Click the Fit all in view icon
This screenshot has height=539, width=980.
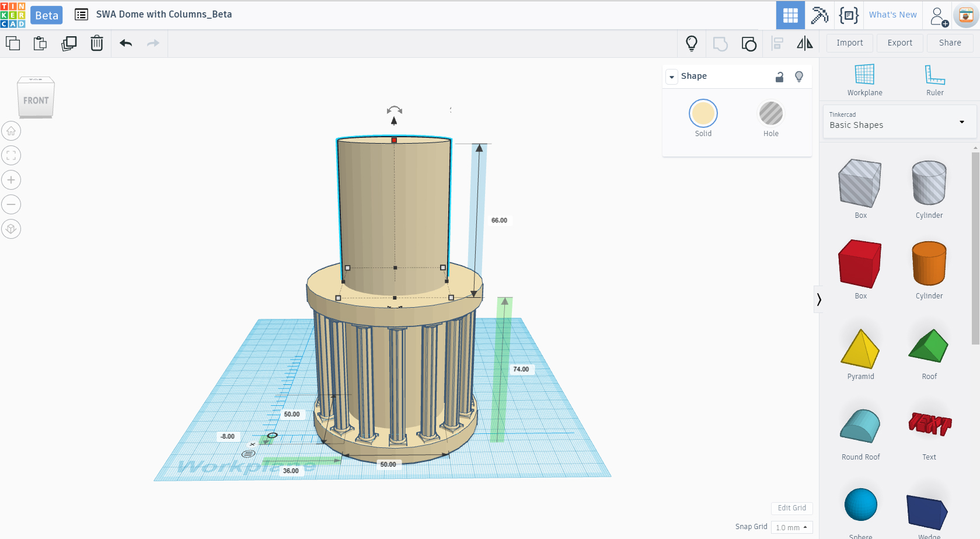(x=11, y=155)
